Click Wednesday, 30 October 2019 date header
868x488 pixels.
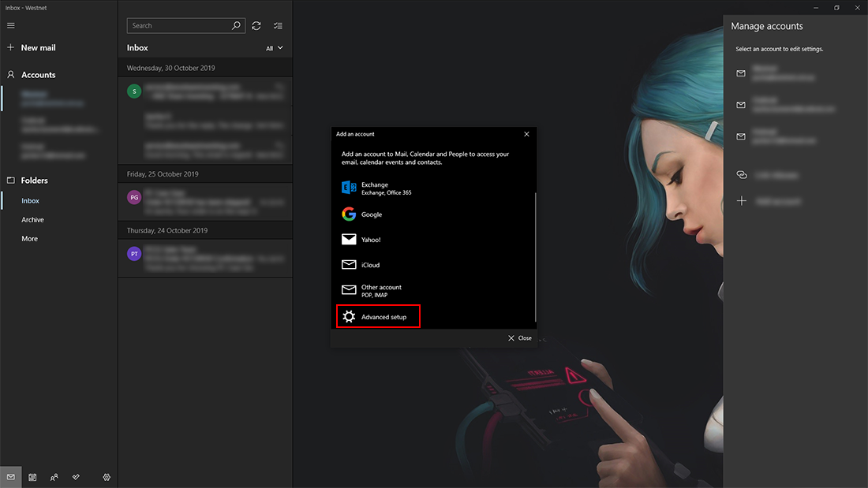[x=170, y=68]
